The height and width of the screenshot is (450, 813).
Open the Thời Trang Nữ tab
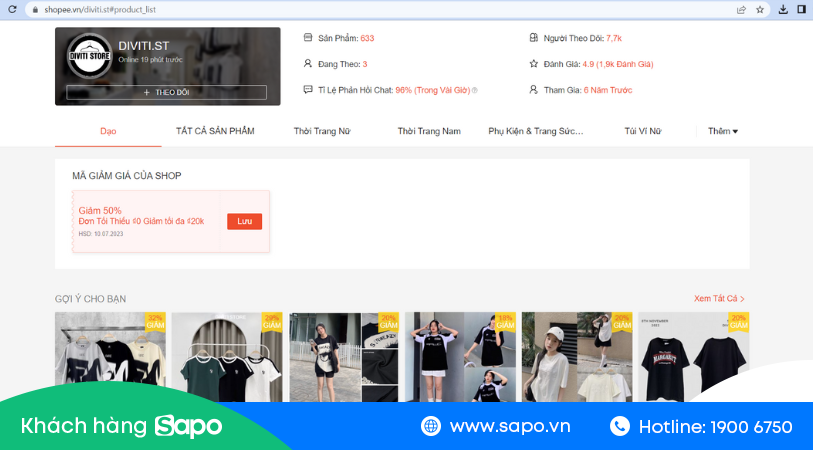[x=322, y=131]
